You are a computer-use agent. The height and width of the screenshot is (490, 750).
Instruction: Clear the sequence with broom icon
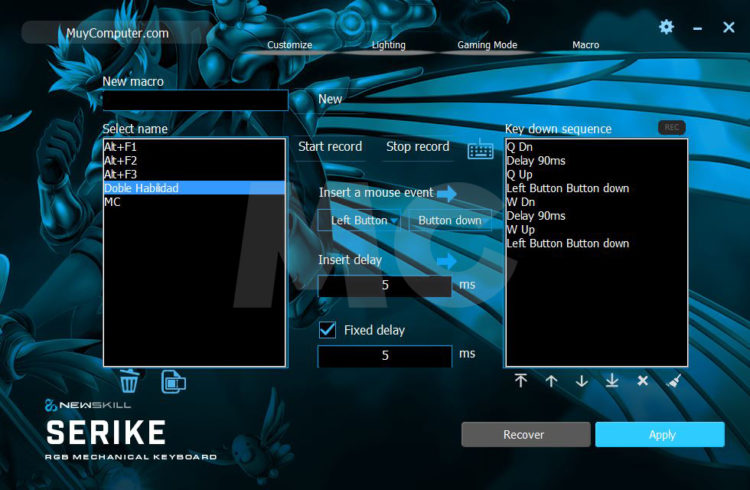pyautogui.click(x=673, y=381)
